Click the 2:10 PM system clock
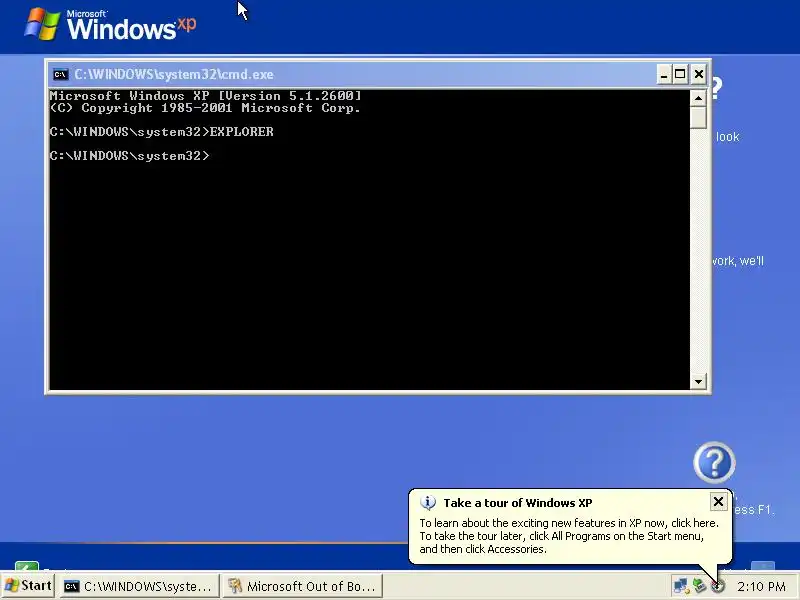800x600 pixels. click(x=761, y=587)
